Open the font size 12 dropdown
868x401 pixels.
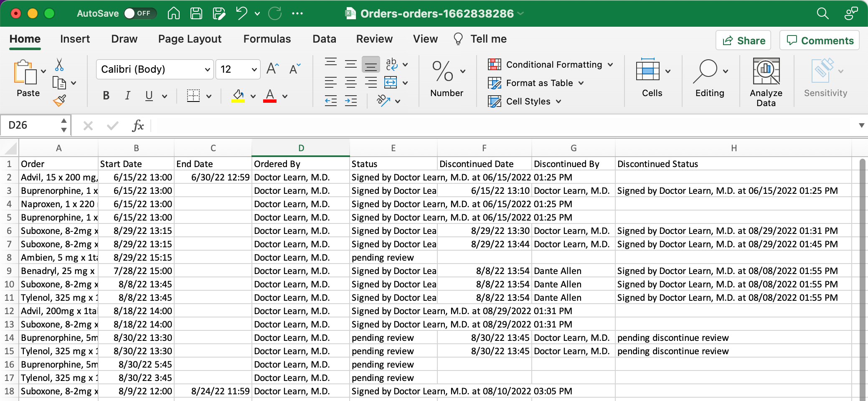254,69
